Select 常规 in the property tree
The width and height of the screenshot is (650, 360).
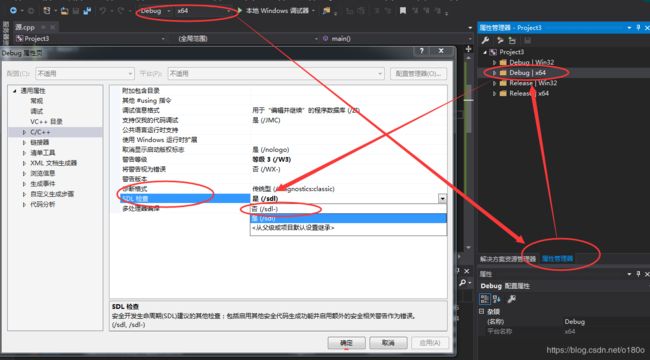click(x=37, y=101)
